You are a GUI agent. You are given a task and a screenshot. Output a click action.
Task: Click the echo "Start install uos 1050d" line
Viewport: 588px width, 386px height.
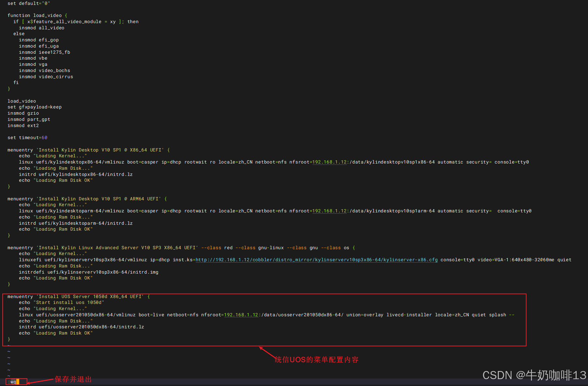(62, 302)
